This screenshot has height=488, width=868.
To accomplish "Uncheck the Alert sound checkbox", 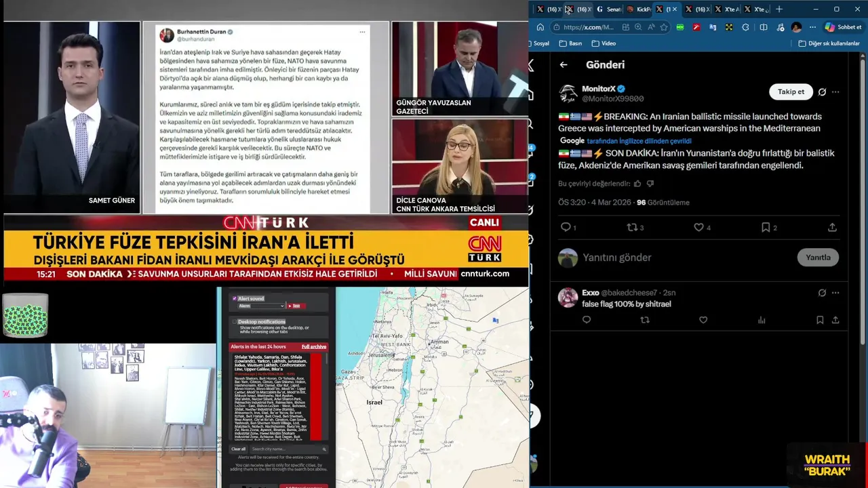I will point(235,298).
